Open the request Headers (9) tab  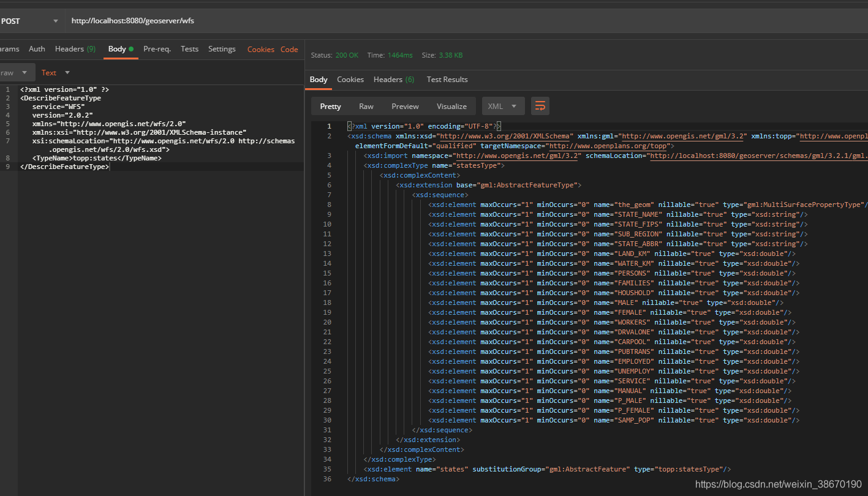pyautogui.click(x=75, y=49)
